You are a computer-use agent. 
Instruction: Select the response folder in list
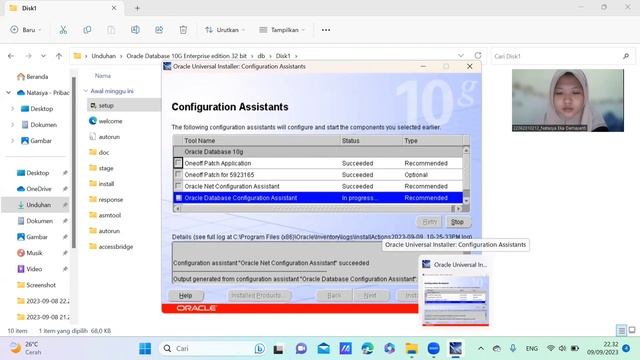pos(106,200)
